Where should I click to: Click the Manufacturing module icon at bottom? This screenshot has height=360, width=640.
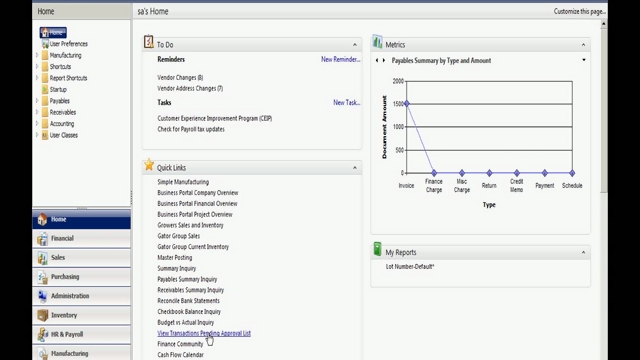[x=42, y=353]
